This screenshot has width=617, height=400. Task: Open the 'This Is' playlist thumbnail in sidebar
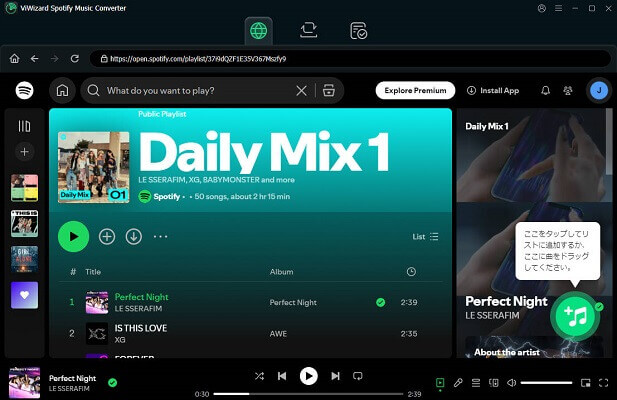pos(24,223)
